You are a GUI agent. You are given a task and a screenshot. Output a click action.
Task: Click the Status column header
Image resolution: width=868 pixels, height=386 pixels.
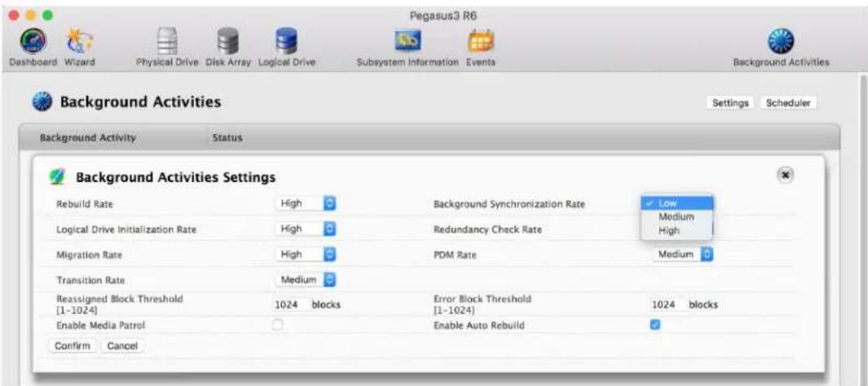227,138
